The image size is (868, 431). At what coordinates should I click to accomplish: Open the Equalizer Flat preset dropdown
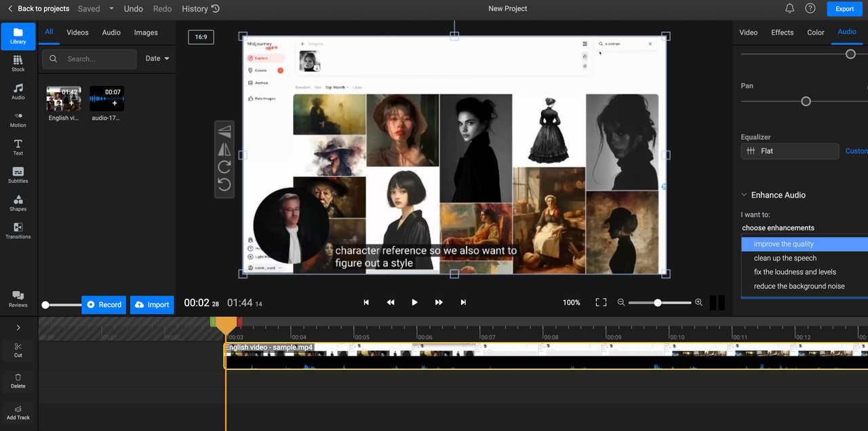pos(789,151)
